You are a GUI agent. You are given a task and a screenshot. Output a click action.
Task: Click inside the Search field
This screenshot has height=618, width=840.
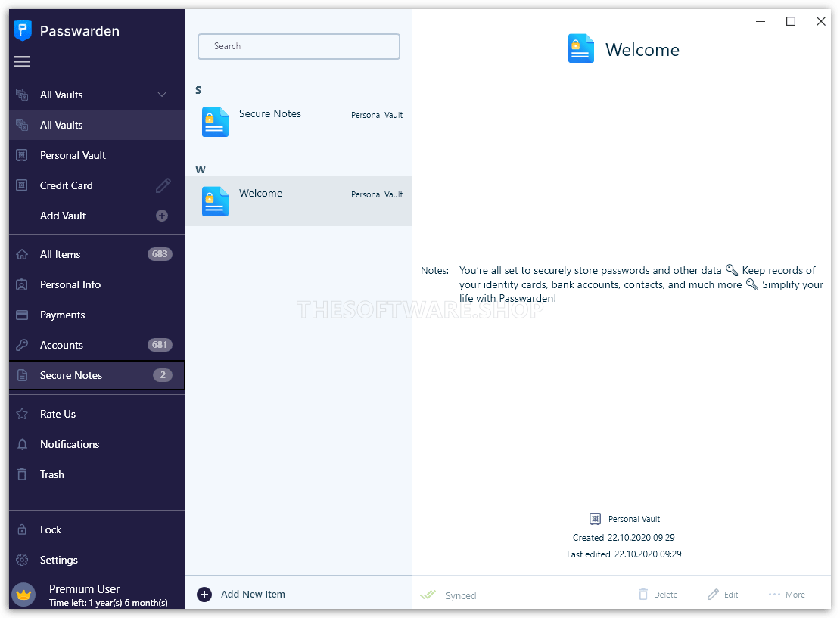click(x=298, y=46)
